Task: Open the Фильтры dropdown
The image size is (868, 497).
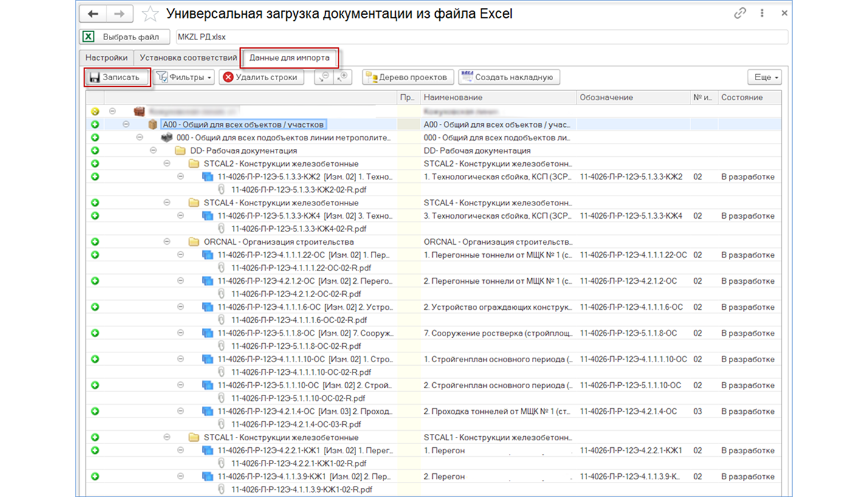Action: pyautogui.click(x=185, y=77)
